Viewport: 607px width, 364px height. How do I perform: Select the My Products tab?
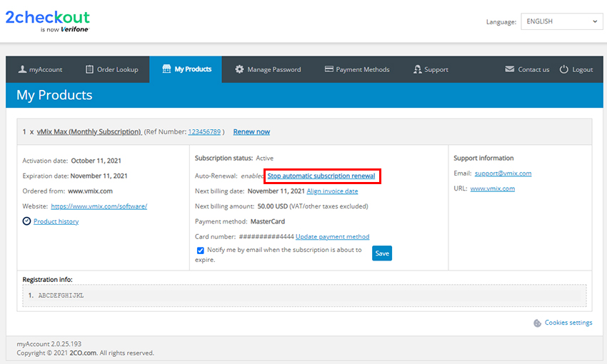(186, 69)
